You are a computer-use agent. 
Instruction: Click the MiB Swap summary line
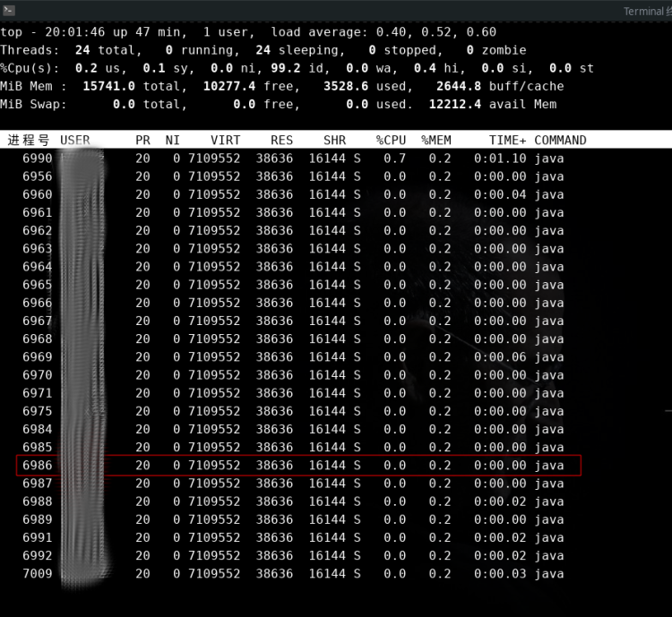[278, 104]
